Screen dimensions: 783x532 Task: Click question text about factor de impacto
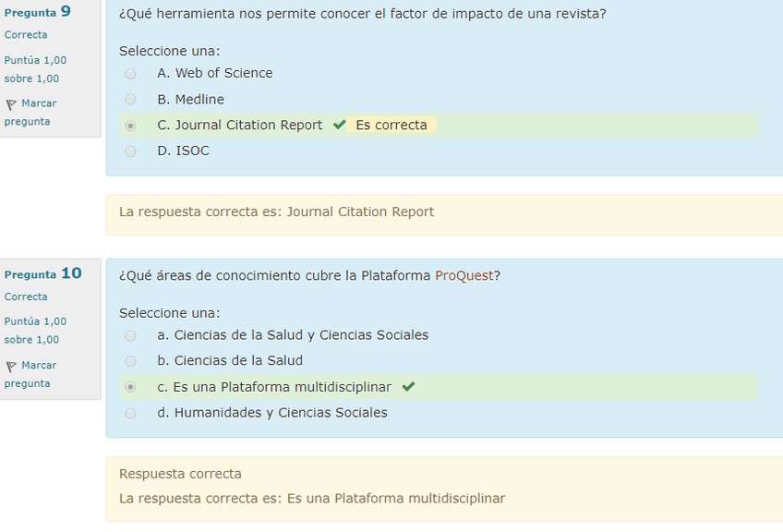(x=363, y=14)
